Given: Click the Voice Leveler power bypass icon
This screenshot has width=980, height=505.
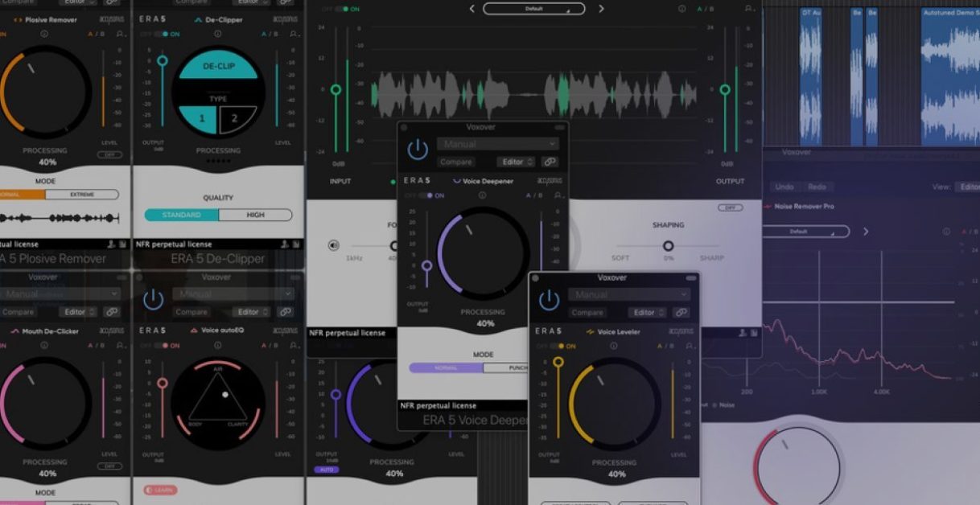Looking at the screenshot, I should pos(549,300).
